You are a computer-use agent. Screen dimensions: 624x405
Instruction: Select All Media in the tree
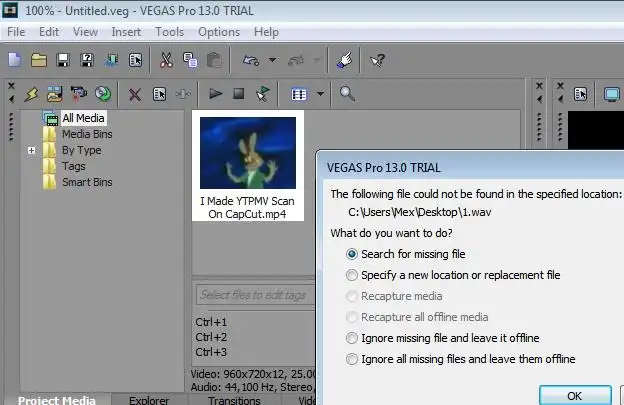click(83, 118)
